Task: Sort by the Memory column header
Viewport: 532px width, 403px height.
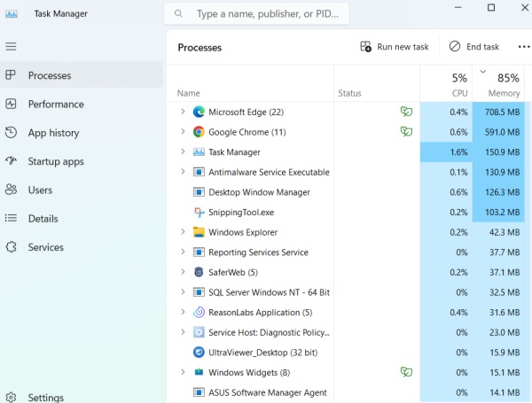Action: 498,84
